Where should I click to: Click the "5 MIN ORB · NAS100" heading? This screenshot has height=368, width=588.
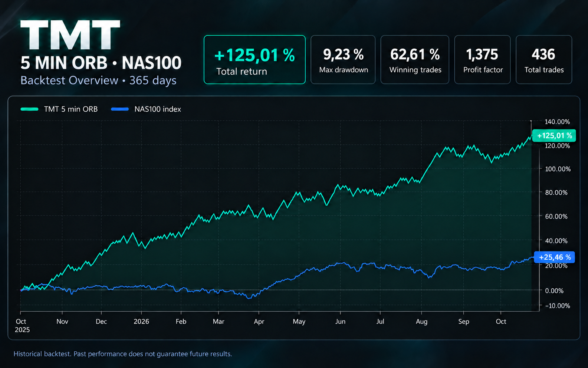[x=101, y=63]
